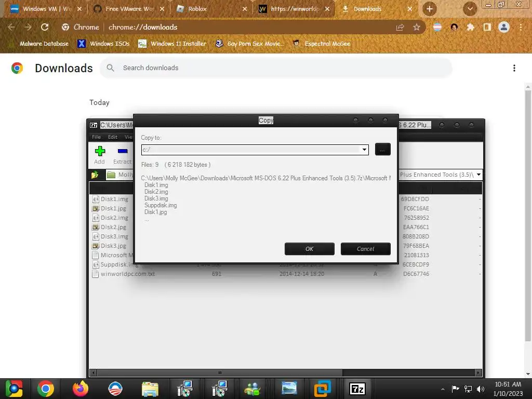
Task: Expand the Copy to path dropdown
Action: point(364,150)
